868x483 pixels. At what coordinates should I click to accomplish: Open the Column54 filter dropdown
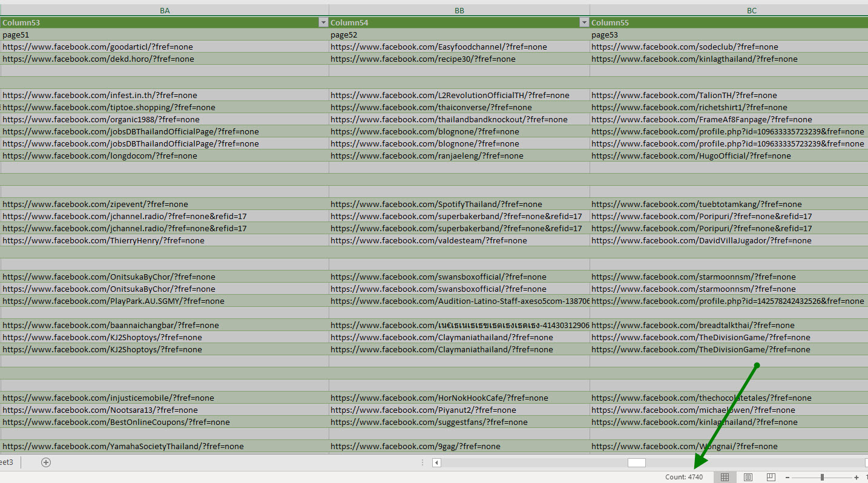pyautogui.click(x=584, y=22)
